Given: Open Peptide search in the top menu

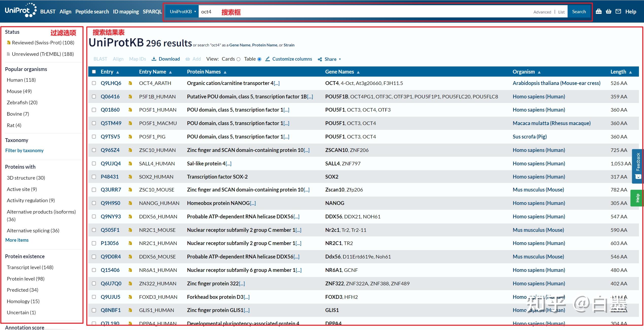Looking at the screenshot, I should 92,12.
